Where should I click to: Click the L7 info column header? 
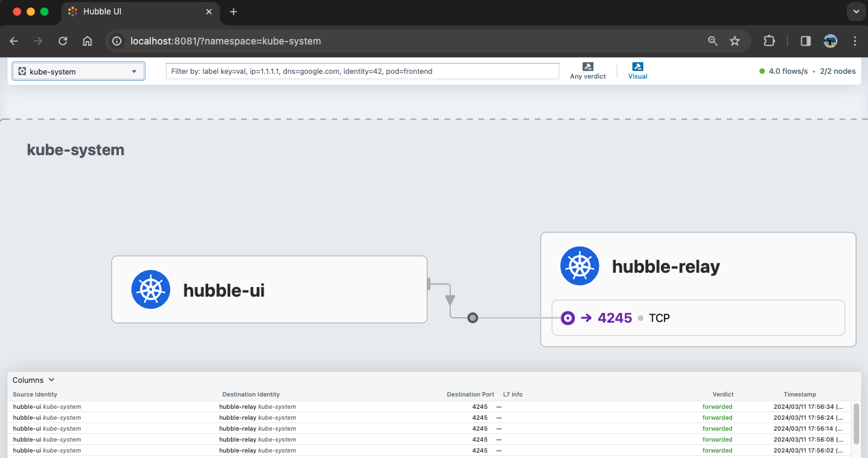(x=513, y=394)
